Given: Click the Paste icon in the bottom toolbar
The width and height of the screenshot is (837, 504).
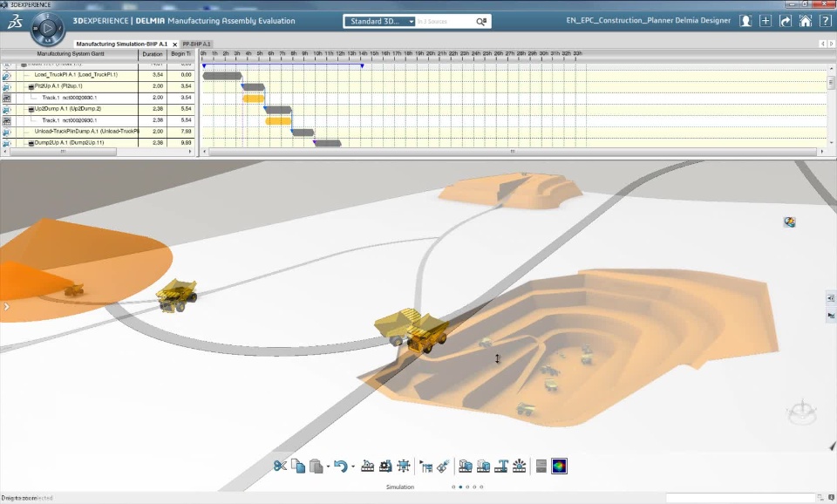Looking at the screenshot, I should 316,467.
